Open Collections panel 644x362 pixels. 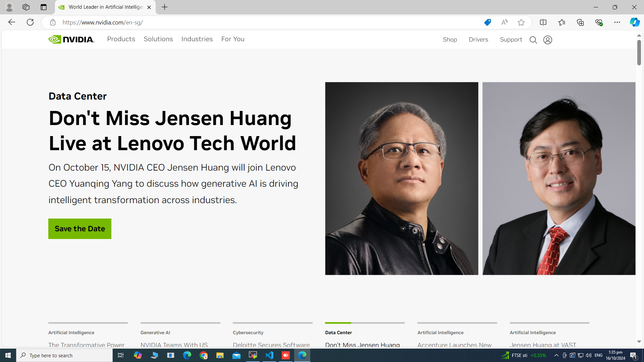[580, 22]
